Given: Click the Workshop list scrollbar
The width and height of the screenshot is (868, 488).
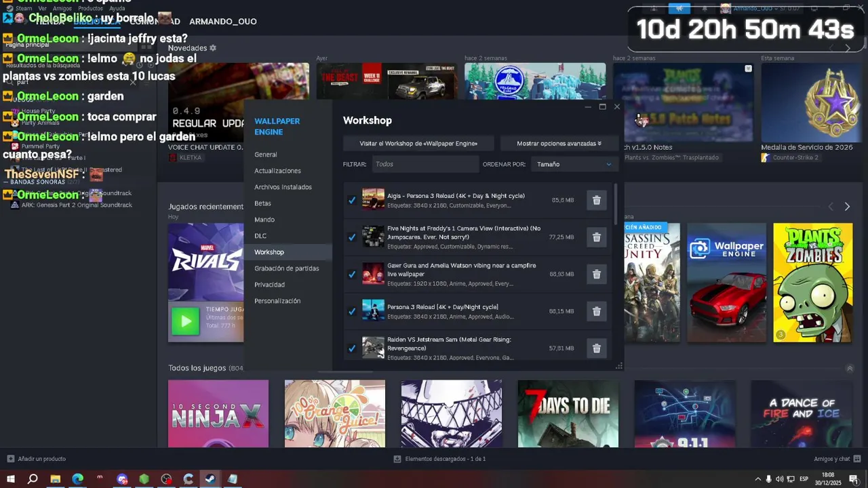Looking at the screenshot, I should (616, 203).
